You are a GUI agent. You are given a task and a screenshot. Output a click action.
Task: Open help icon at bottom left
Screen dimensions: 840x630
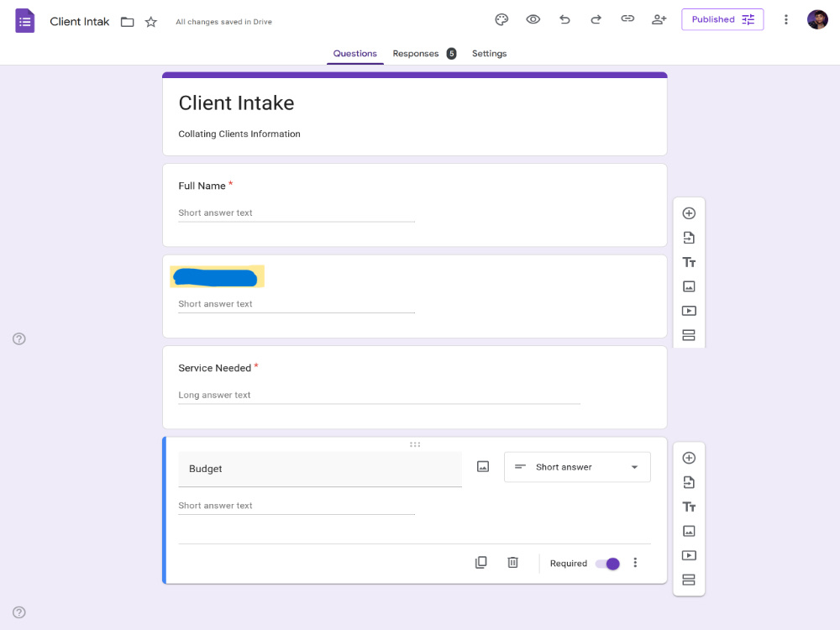pos(19,612)
